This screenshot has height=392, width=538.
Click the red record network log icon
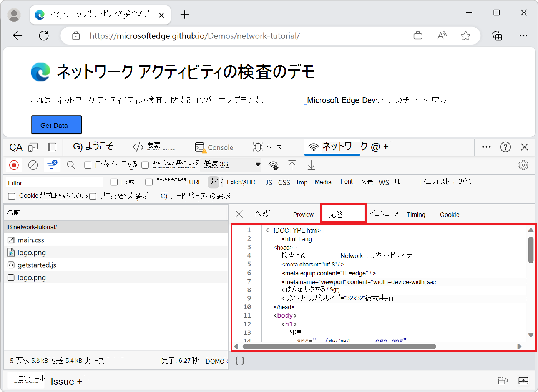14,165
